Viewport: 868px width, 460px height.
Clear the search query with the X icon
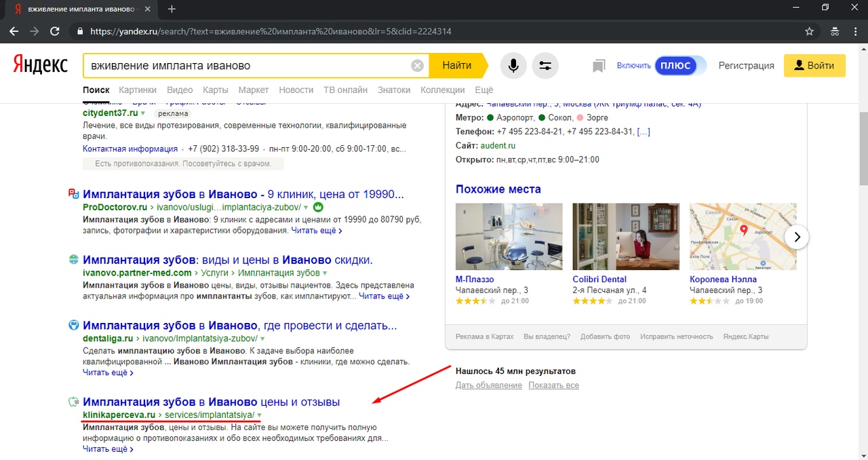pos(418,66)
